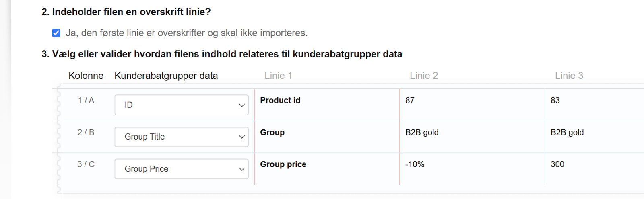The image size is (644, 199).
Task: Open the ID mapping dropdown
Action: coord(182,105)
